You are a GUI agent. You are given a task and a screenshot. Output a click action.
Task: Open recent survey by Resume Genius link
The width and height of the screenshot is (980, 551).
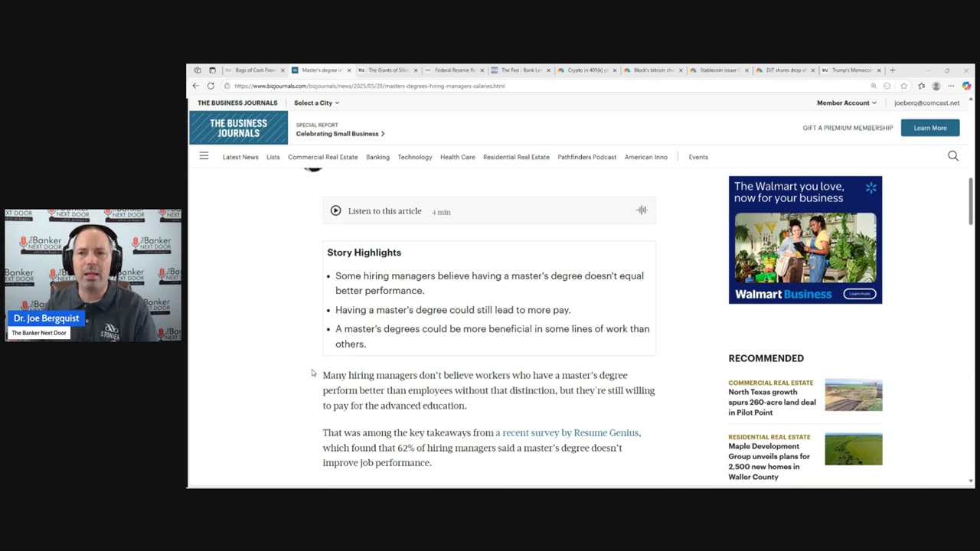(x=567, y=433)
